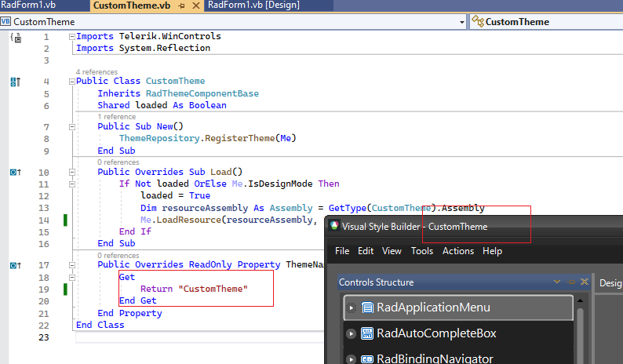This screenshot has height=364, width=623.
Task: Click '0 references' above ThemeName property
Action: (118, 256)
